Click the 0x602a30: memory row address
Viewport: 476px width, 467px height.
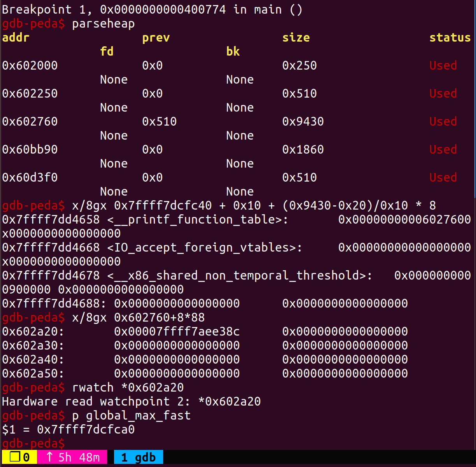click(x=33, y=345)
